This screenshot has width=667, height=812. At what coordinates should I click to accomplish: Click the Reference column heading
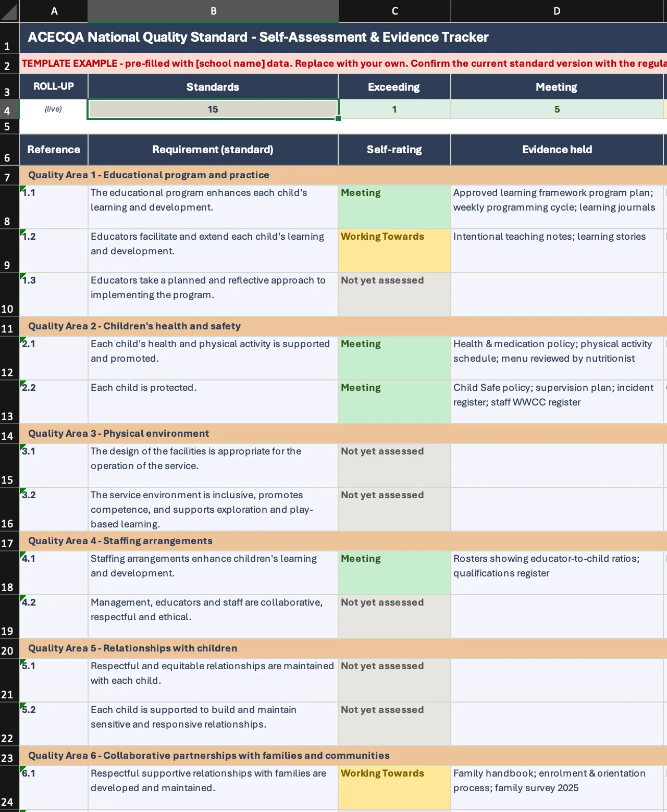(x=54, y=150)
